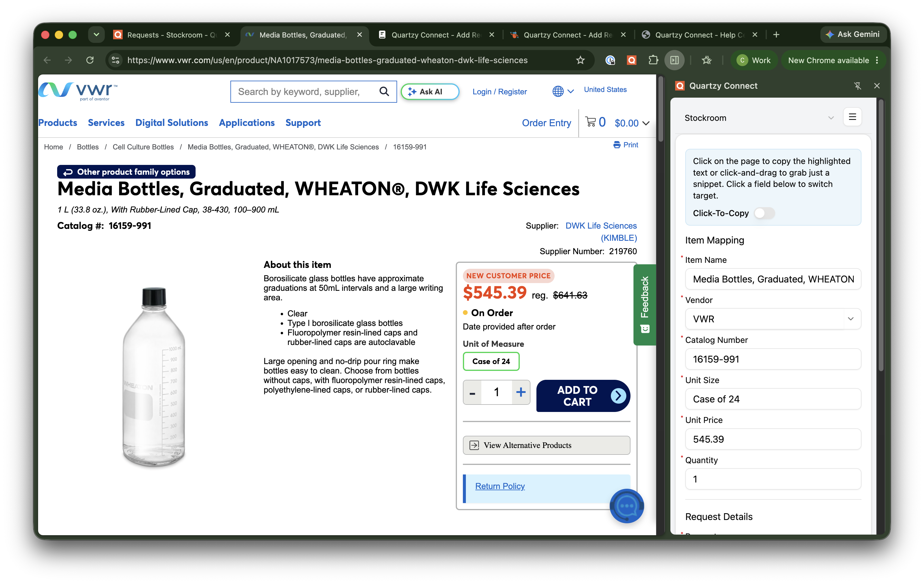Image resolution: width=924 pixels, height=584 pixels.
Task: Open the Products menu
Action: tap(57, 123)
